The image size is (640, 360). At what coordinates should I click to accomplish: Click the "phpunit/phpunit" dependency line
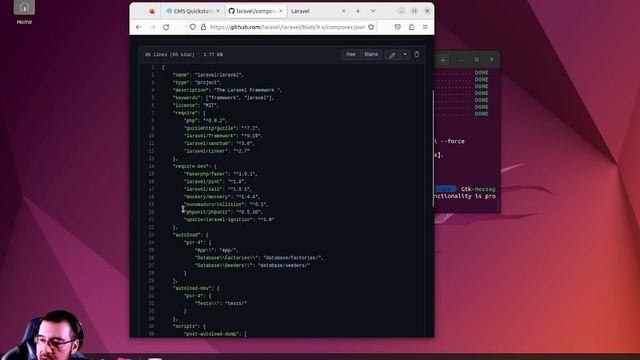[x=223, y=212]
